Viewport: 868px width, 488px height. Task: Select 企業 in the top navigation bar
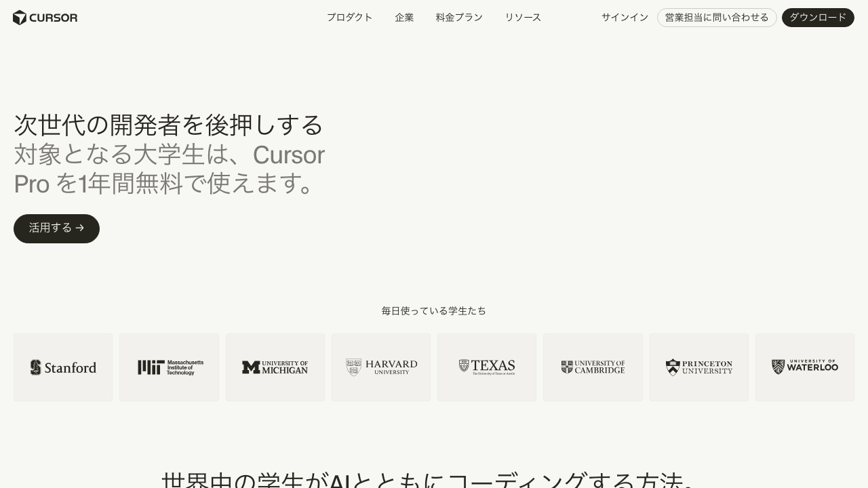pos(404,18)
